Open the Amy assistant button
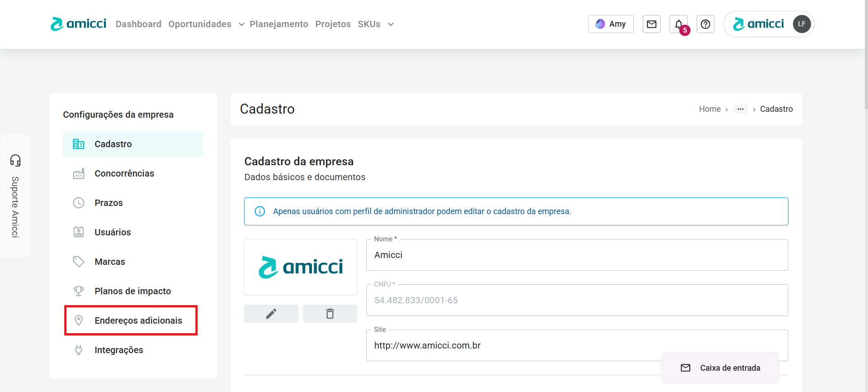 pyautogui.click(x=611, y=24)
